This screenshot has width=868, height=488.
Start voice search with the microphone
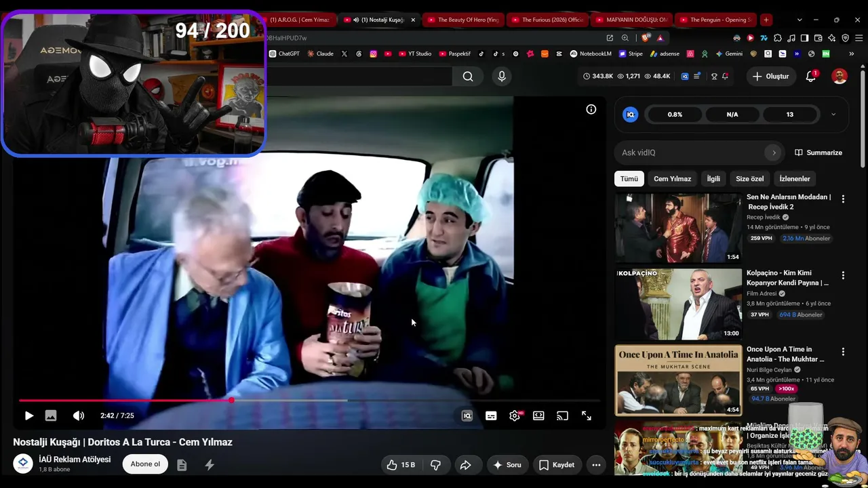coord(502,77)
